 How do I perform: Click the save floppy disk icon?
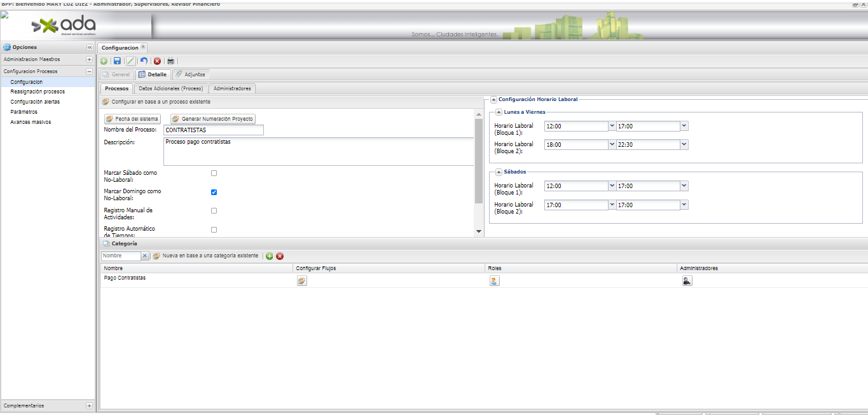click(x=117, y=61)
